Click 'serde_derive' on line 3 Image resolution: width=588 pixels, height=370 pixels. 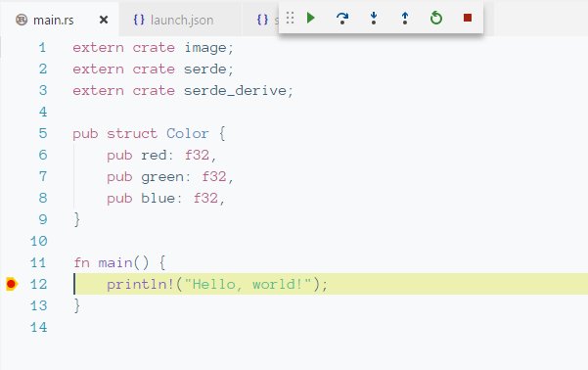coord(235,90)
